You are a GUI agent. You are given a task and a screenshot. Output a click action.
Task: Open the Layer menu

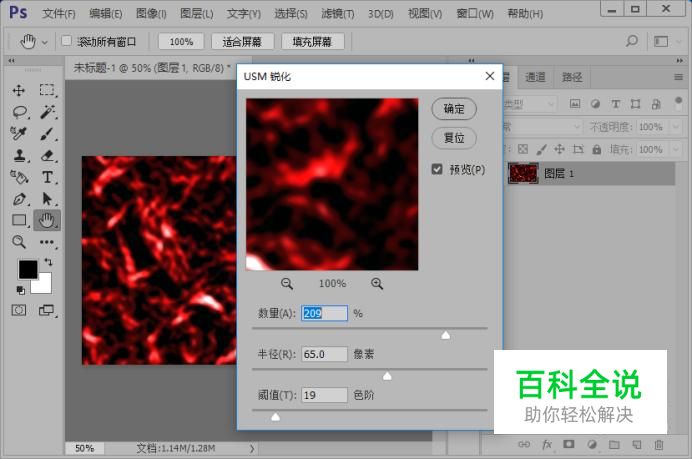coord(197,14)
